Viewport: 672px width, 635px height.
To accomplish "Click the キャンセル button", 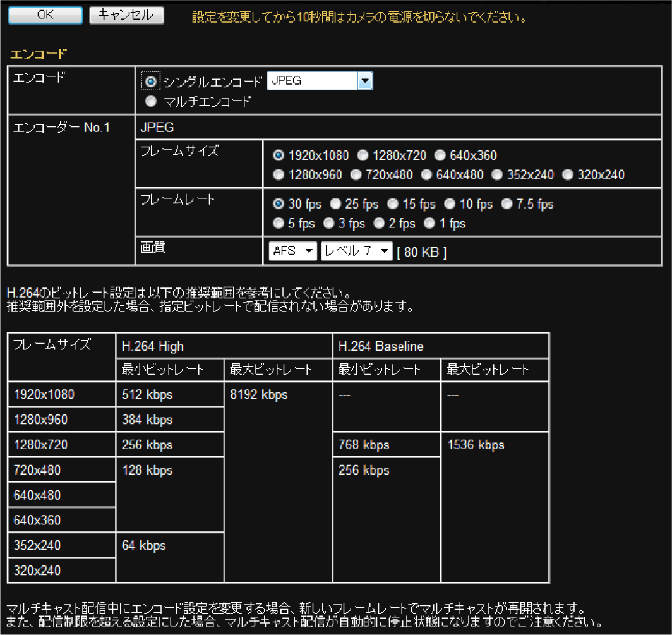I will click(x=126, y=15).
